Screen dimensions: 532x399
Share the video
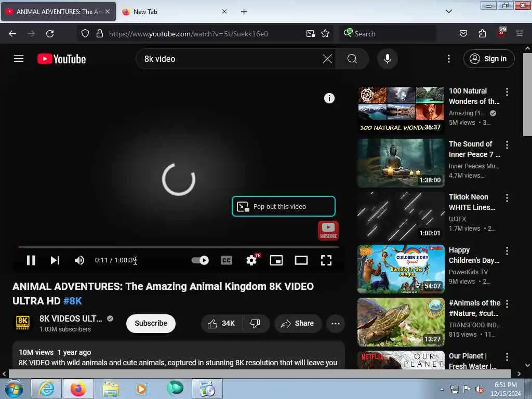pyautogui.click(x=298, y=323)
